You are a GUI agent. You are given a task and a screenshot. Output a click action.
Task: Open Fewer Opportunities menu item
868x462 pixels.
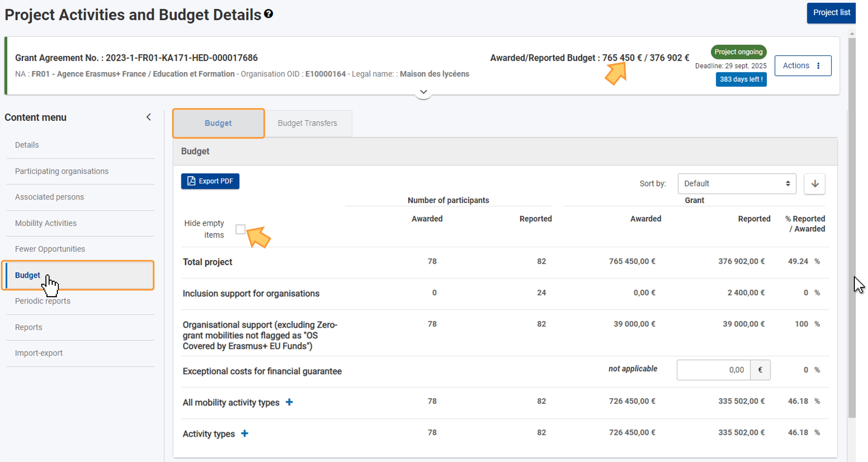point(80,249)
